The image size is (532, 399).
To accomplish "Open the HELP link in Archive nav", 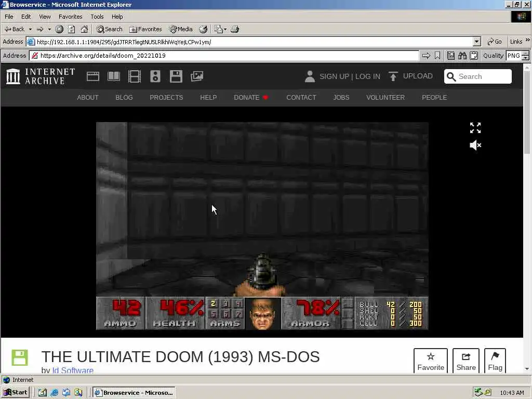I will pos(208,97).
